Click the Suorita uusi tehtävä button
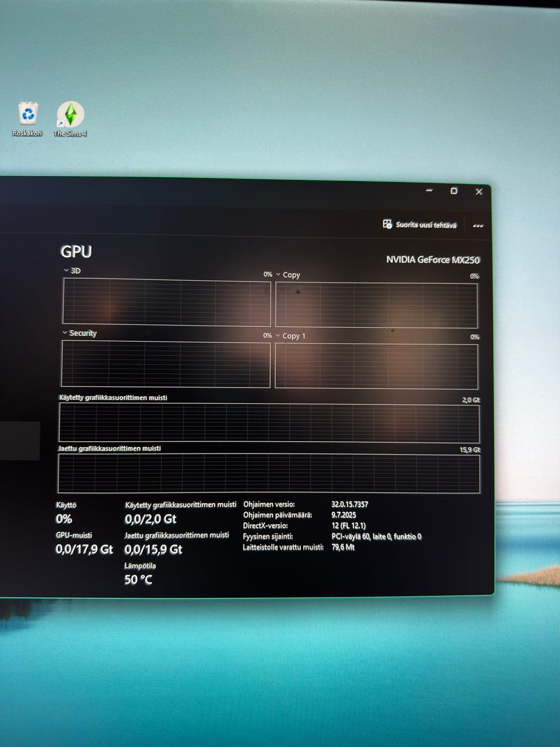This screenshot has height=747, width=560. coord(420,225)
